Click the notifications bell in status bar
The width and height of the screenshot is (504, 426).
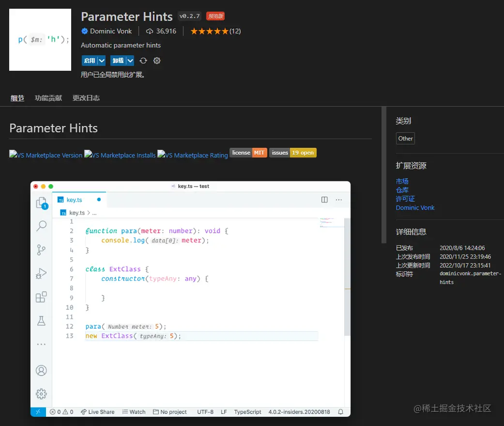click(341, 412)
